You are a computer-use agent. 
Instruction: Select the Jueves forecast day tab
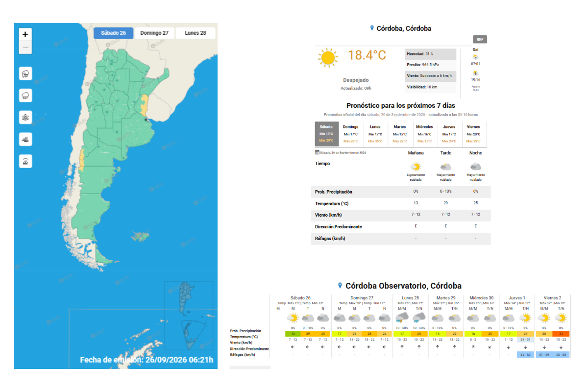click(449, 134)
